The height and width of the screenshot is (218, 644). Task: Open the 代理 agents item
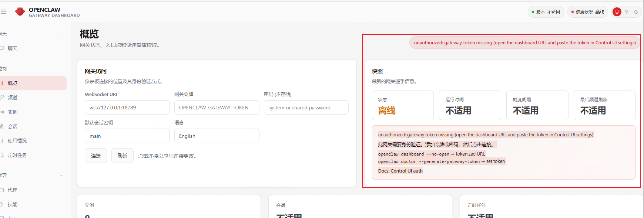pos(33,190)
